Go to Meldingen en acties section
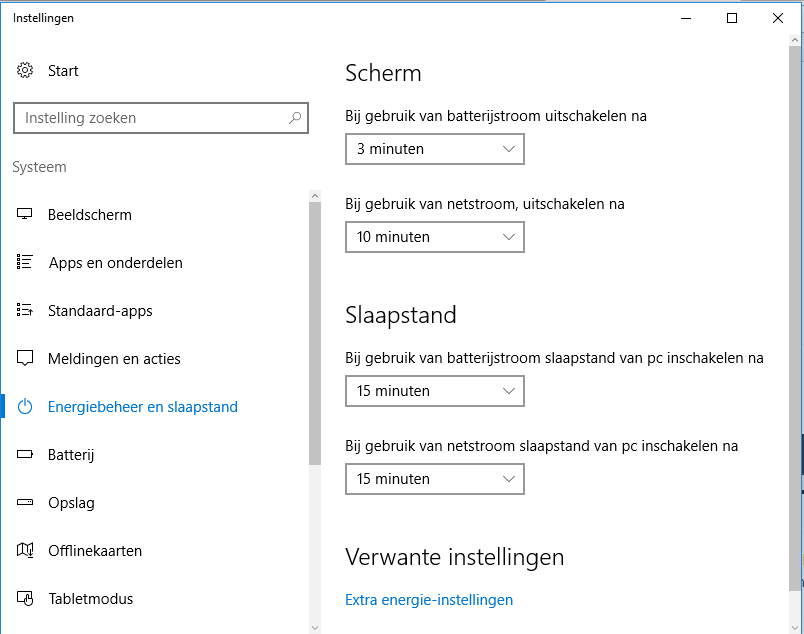This screenshot has height=634, width=804. pyautogui.click(x=114, y=359)
